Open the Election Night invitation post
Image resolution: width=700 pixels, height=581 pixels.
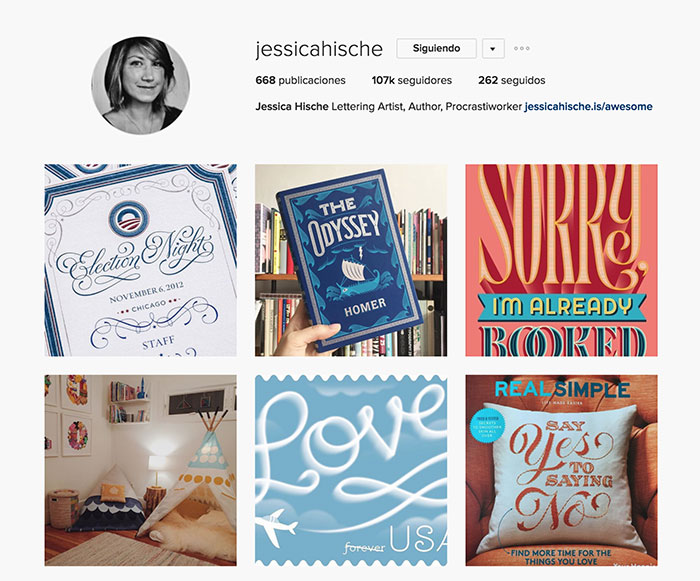[x=141, y=260]
